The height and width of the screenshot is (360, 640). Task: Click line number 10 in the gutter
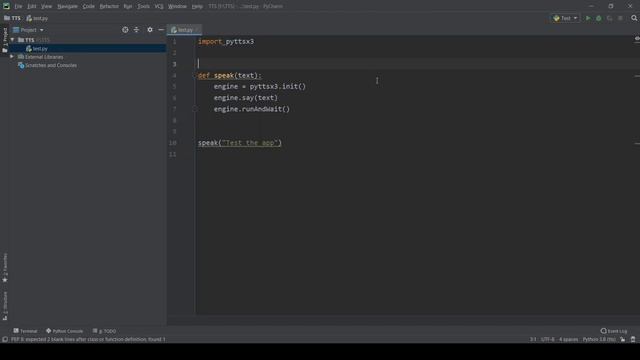click(173, 143)
